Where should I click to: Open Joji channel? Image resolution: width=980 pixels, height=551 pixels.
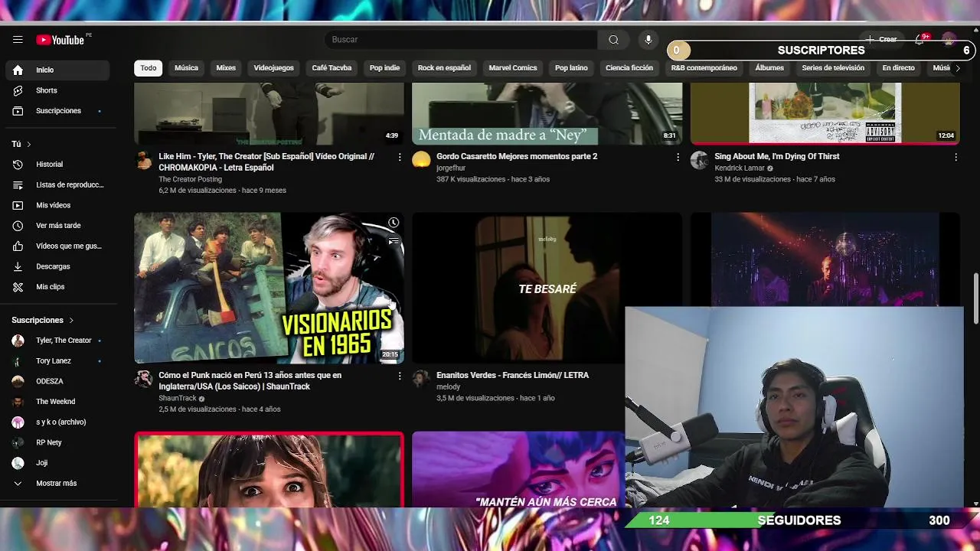57,463
